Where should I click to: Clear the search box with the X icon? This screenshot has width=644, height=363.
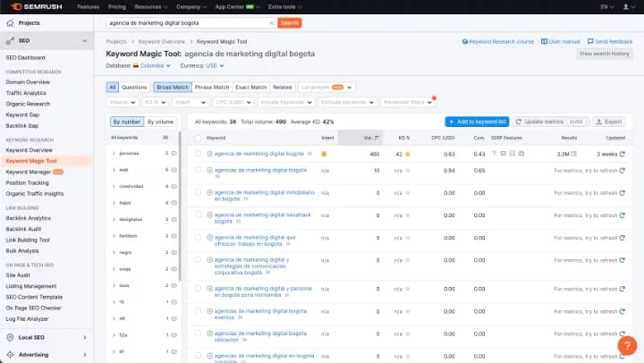tap(271, 23)
